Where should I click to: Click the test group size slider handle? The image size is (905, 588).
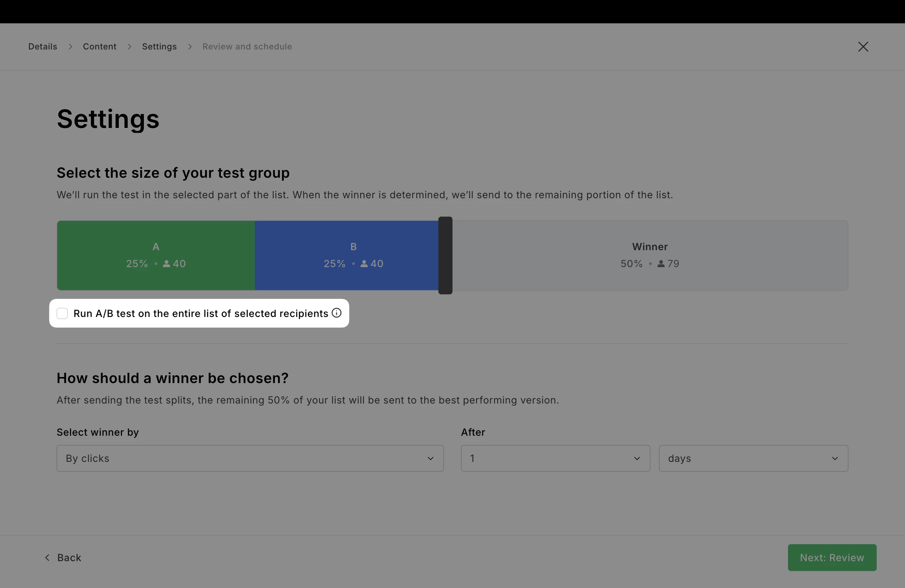pos(445,255)
